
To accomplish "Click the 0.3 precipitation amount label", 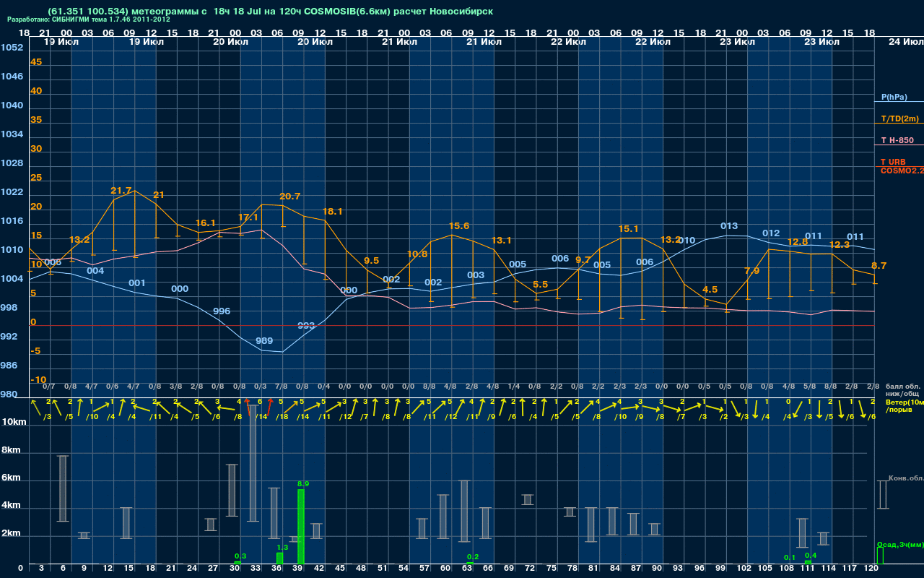I will click(x=240, y=556).
